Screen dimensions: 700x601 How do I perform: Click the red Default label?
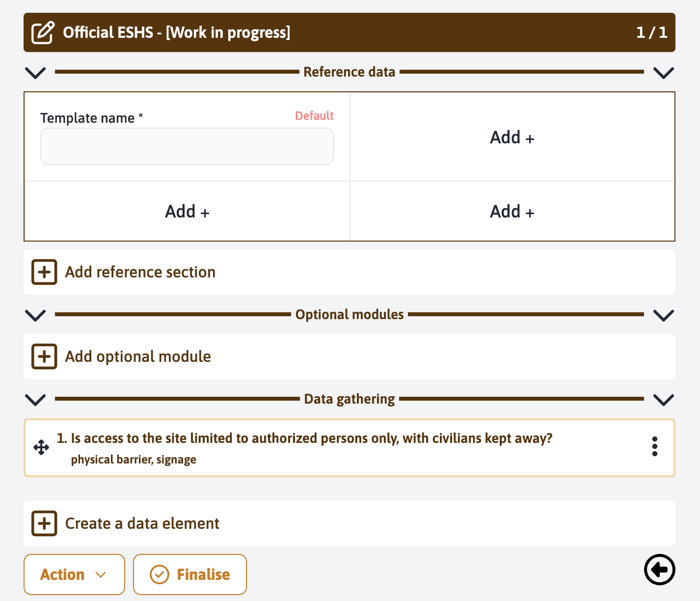click(x=314, y=116)
